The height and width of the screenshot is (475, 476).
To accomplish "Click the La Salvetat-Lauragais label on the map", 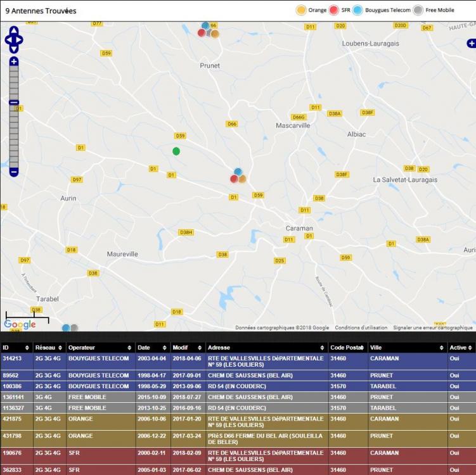I will point(405,180).
